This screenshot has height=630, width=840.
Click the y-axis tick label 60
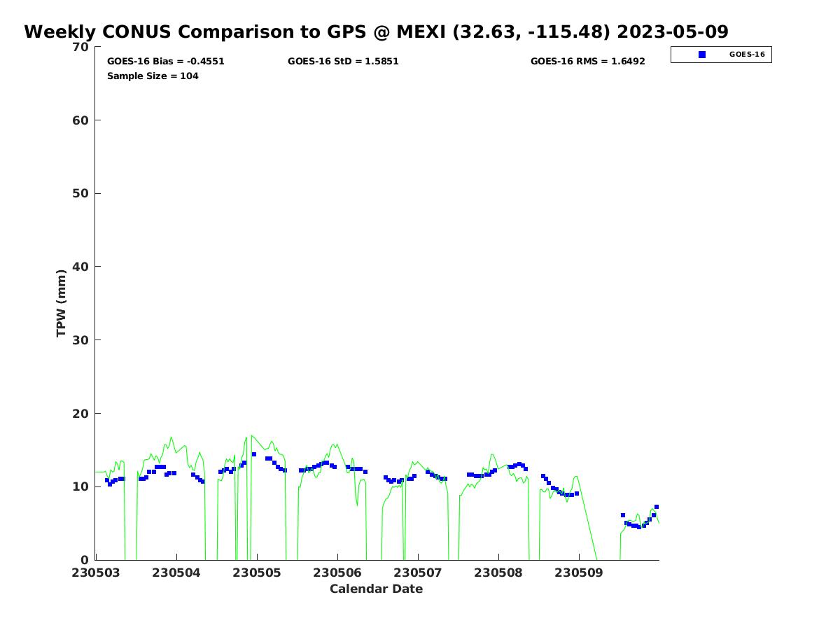pos(81,120)
